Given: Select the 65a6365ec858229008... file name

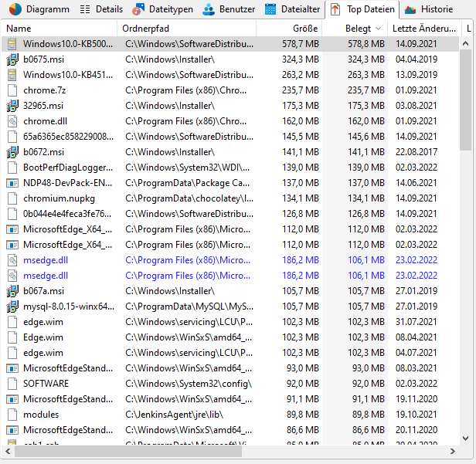Looking at the screenshot, I should click(69, 137).
